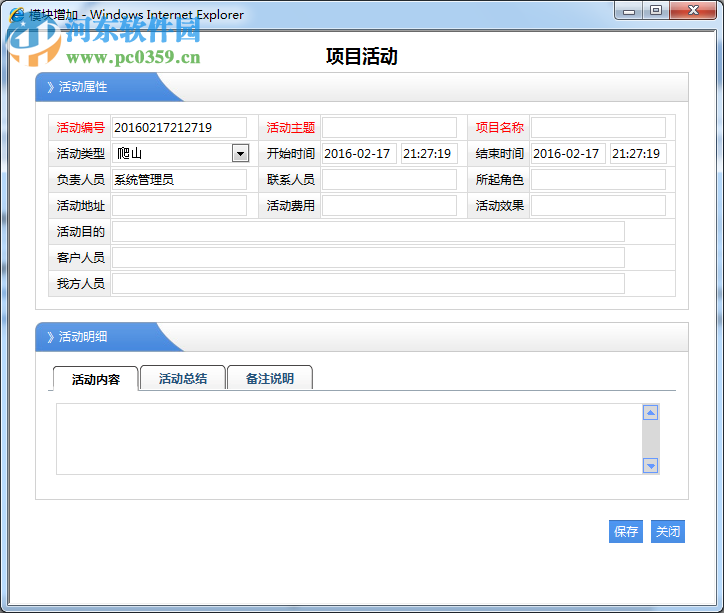
Task: Click the 客户人员 input field
Action: [368, 258]
